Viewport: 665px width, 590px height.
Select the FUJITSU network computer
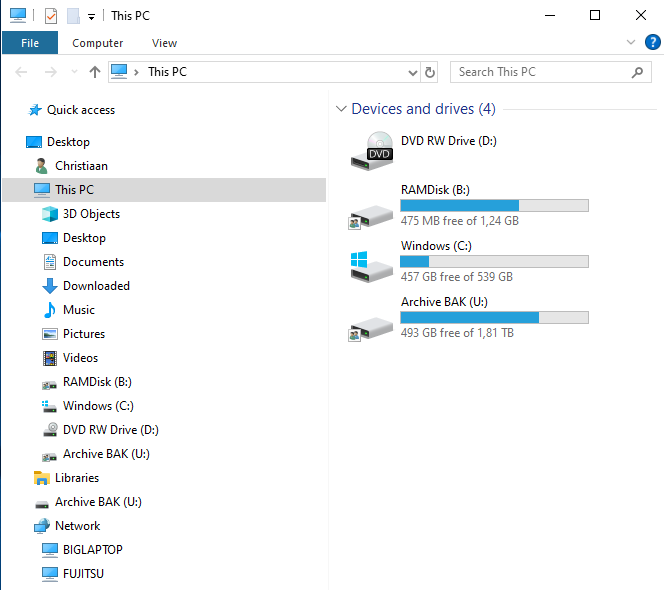(x=83, y=574)
